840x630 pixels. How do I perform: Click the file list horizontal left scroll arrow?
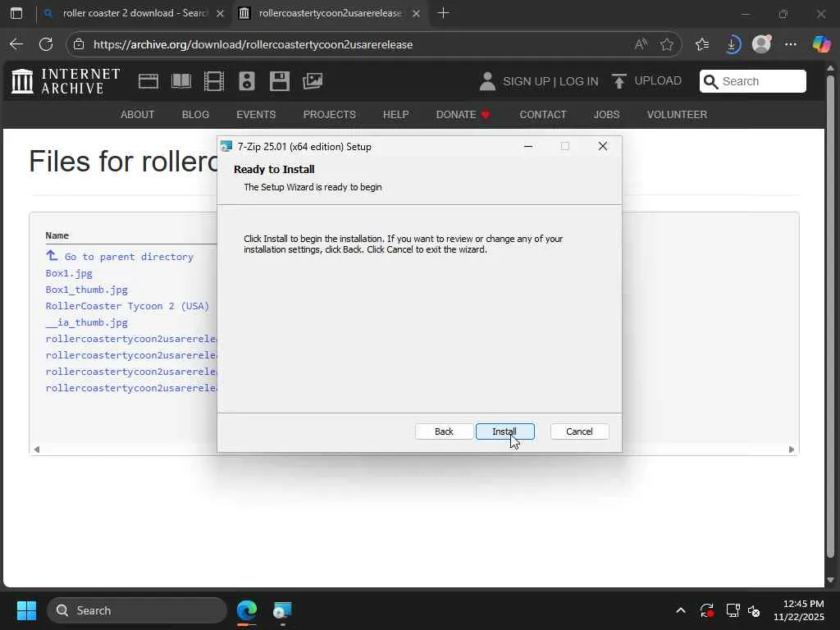(x=36, y=450)
